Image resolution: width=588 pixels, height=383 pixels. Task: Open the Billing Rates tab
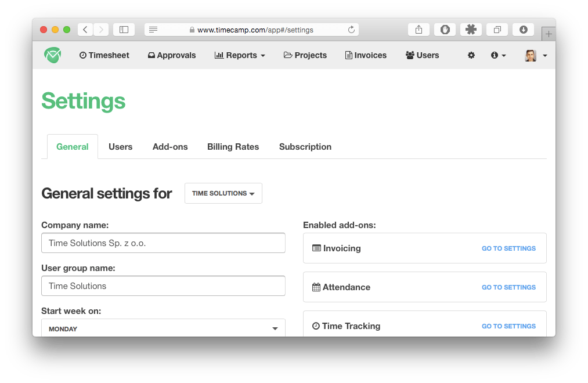(233, 147)
